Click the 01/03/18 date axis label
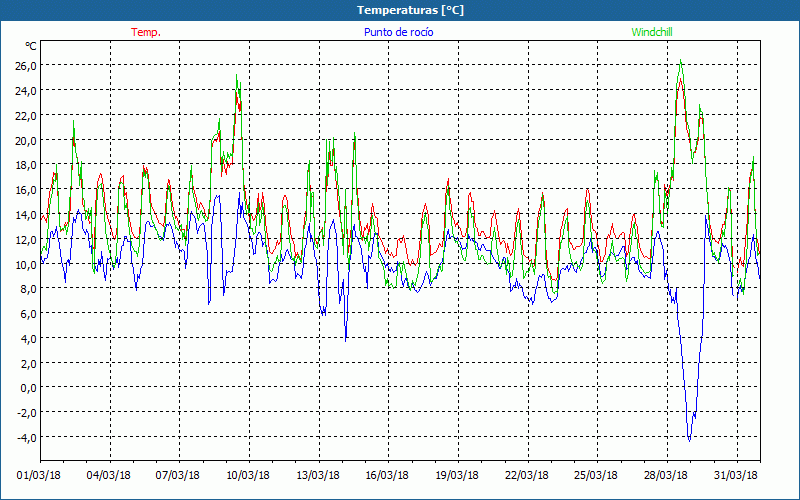This screenshot has height=500, width=800. tap(39, 475)
